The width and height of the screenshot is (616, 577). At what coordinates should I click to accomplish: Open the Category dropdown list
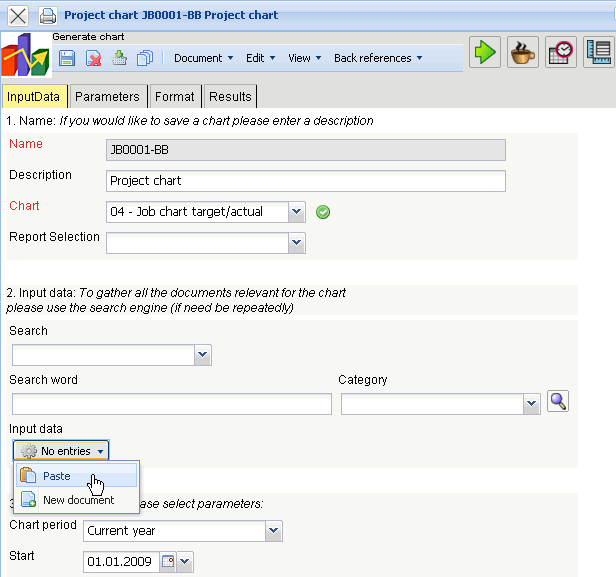[x=531, y=404]
